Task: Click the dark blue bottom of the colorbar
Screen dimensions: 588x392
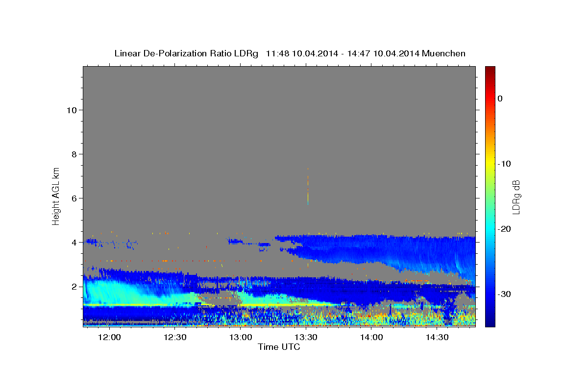Action: pyautogui.click(x=490, y=321)
